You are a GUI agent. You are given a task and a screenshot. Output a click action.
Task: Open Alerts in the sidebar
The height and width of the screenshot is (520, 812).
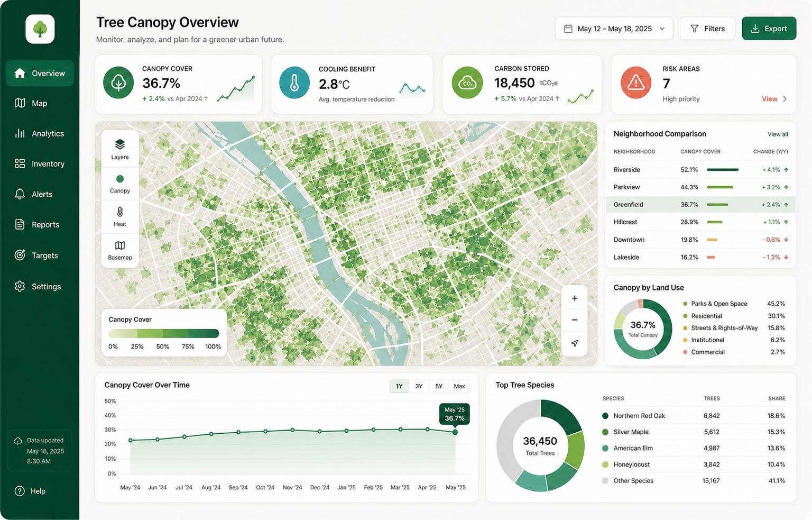[40, 194]
